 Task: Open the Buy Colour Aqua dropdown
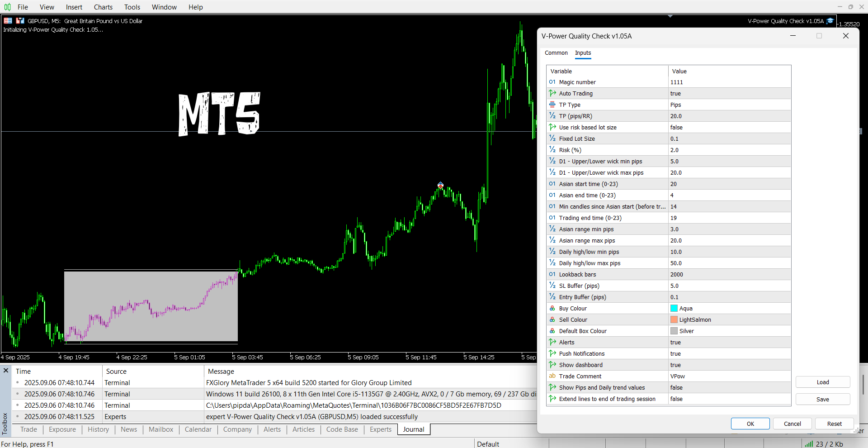pos(730,308)
